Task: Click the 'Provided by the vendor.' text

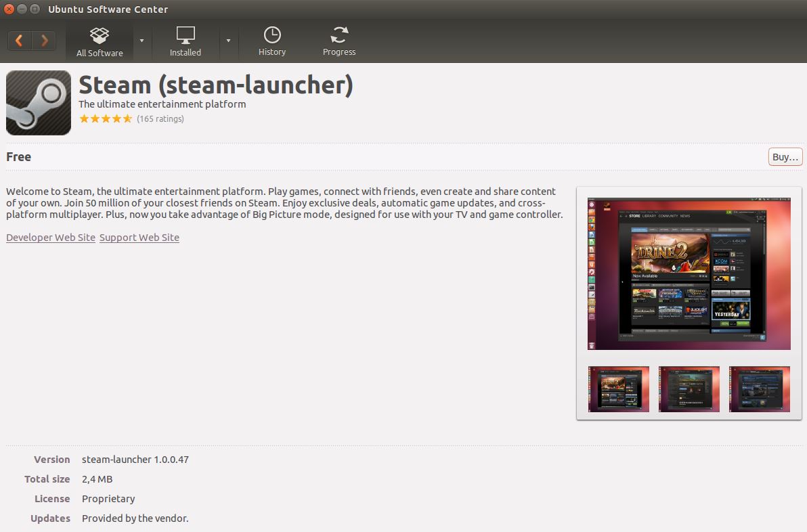Action: pos(135,518)
